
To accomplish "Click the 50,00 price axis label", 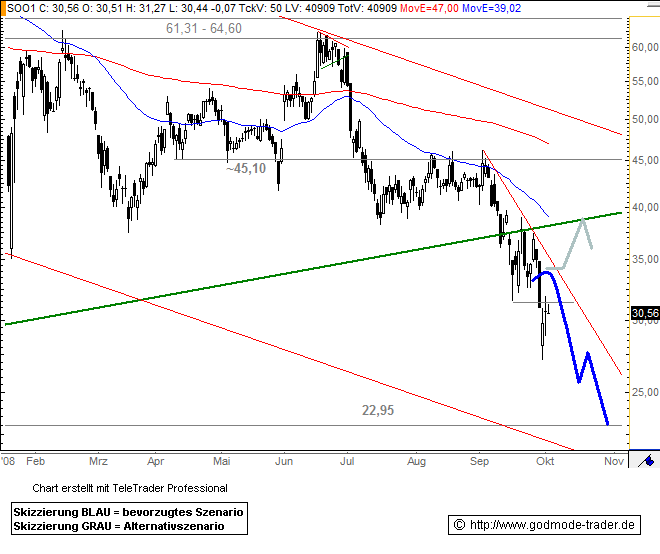I will 646,119.
